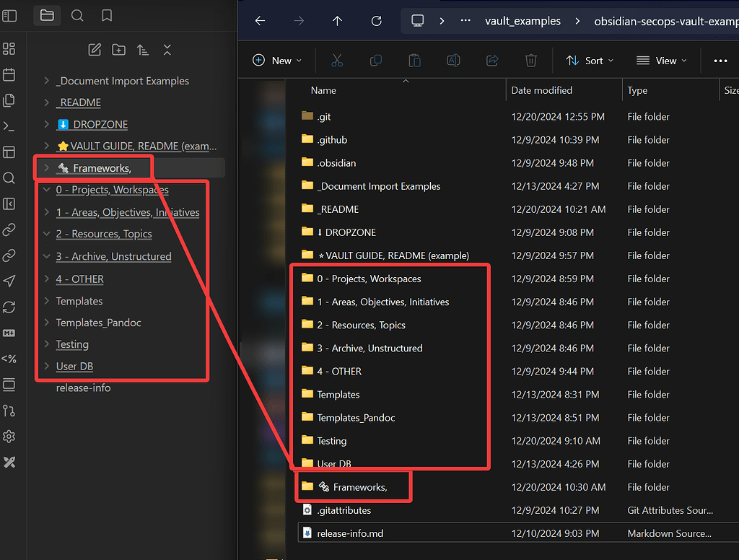
Task: Click the Paste icon in Explorer's toolbar
Action: point(414,61)
